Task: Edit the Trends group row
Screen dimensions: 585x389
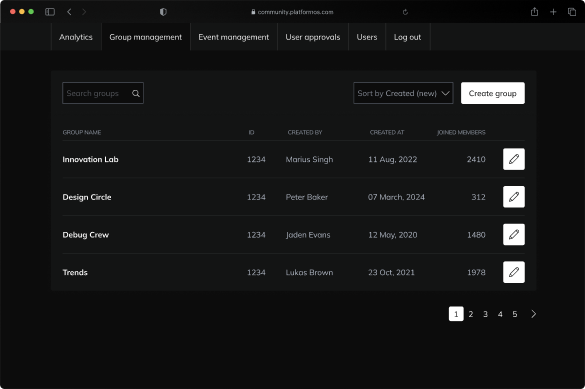Action: pyautogui.click(x=514, y=272)
